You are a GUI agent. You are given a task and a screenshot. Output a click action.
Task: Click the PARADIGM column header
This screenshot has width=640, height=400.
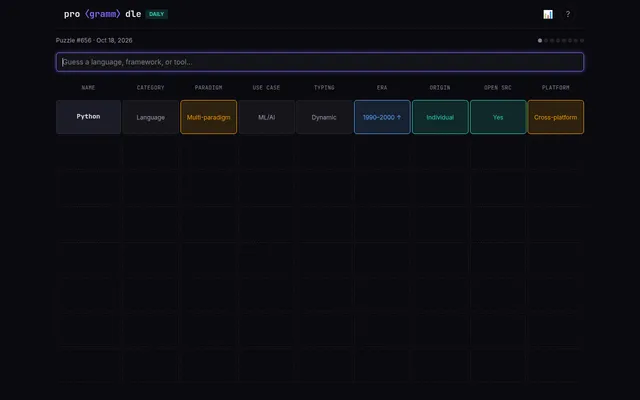pos(209,87)
